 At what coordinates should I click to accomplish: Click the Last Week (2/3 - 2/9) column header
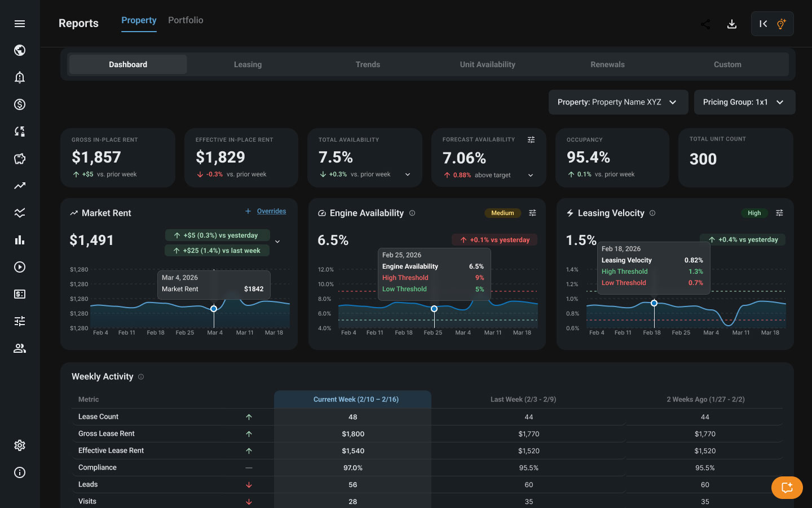point(523,400)
